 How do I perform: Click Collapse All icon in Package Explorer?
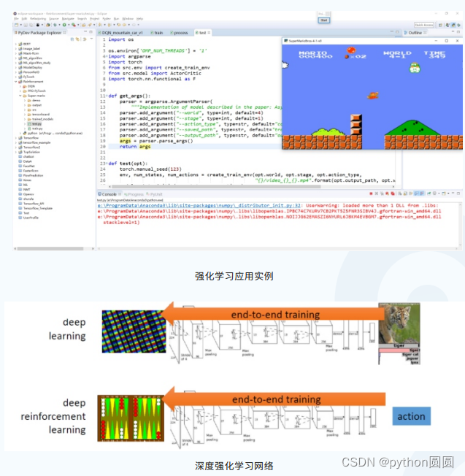pyautogui.click(x=72, y=39)
